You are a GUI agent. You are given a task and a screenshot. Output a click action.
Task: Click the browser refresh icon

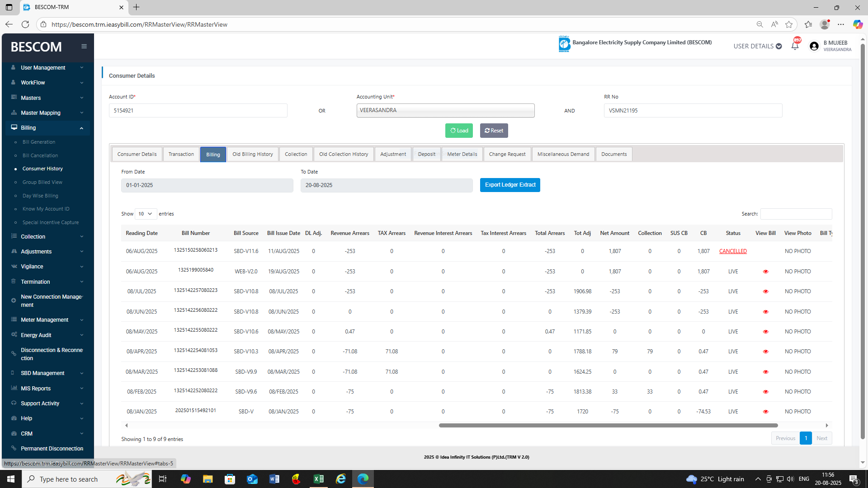point(25,24)
